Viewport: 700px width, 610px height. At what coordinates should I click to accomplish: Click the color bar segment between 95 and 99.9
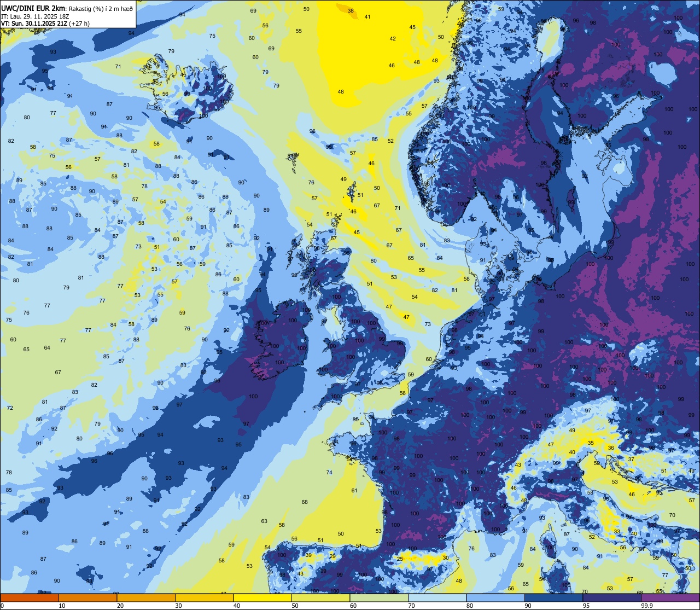[x=612, y=597]
